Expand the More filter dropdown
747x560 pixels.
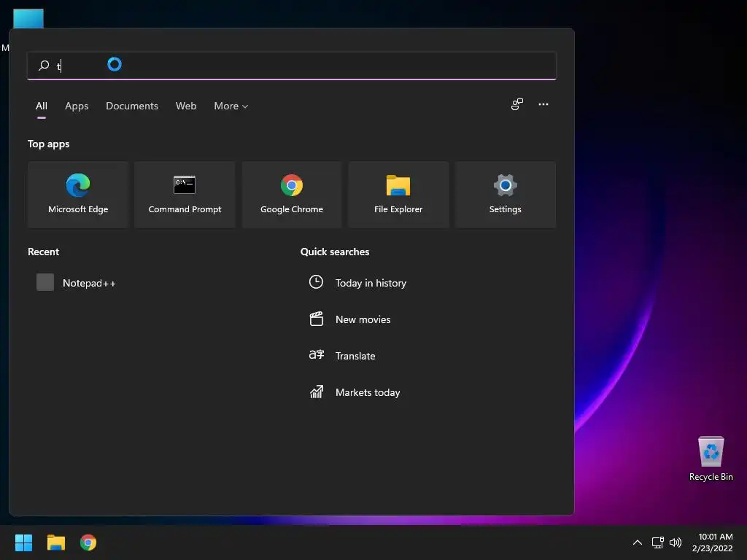click(231, 106)
